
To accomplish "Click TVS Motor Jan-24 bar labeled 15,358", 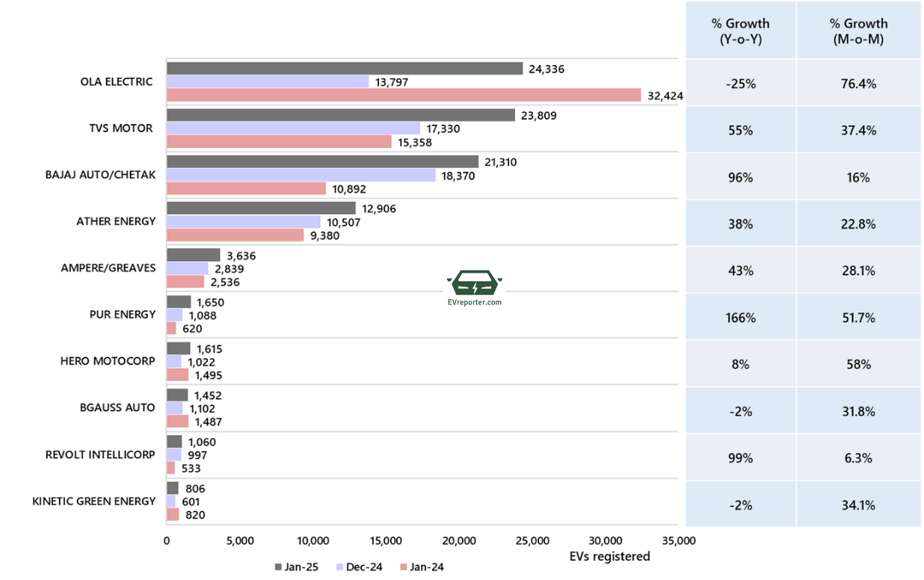I will [279, 142].
